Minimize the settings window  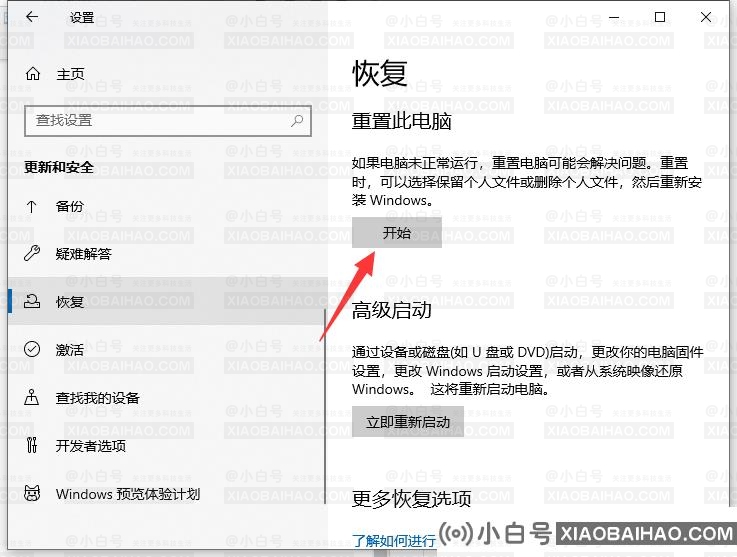click(x=614, y=17)
